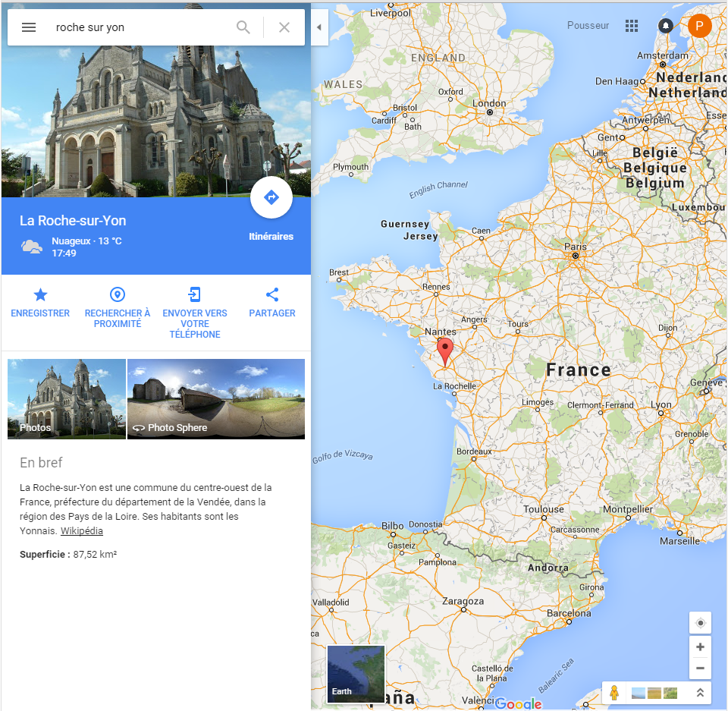Expand imagery strip with double chevron
This screenshot has height=711, width=728.
[700, 693]
